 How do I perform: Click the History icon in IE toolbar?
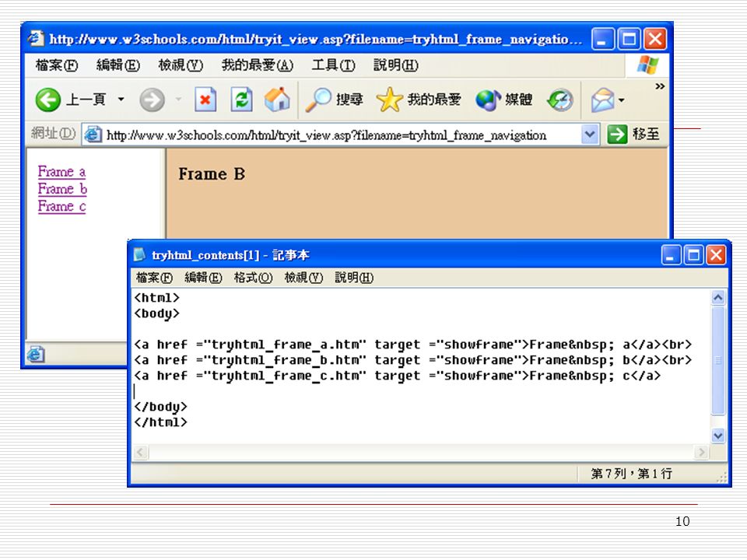(x=559, y=100)
